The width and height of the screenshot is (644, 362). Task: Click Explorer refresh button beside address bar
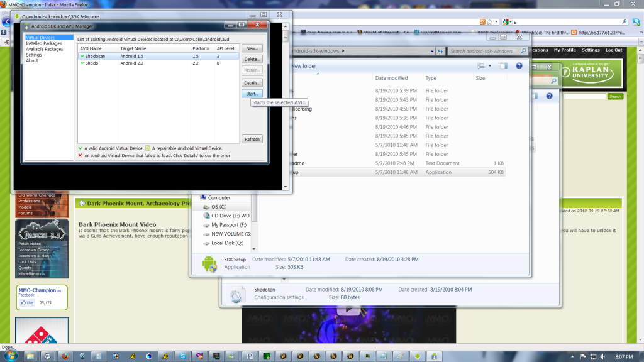[440, 52]
